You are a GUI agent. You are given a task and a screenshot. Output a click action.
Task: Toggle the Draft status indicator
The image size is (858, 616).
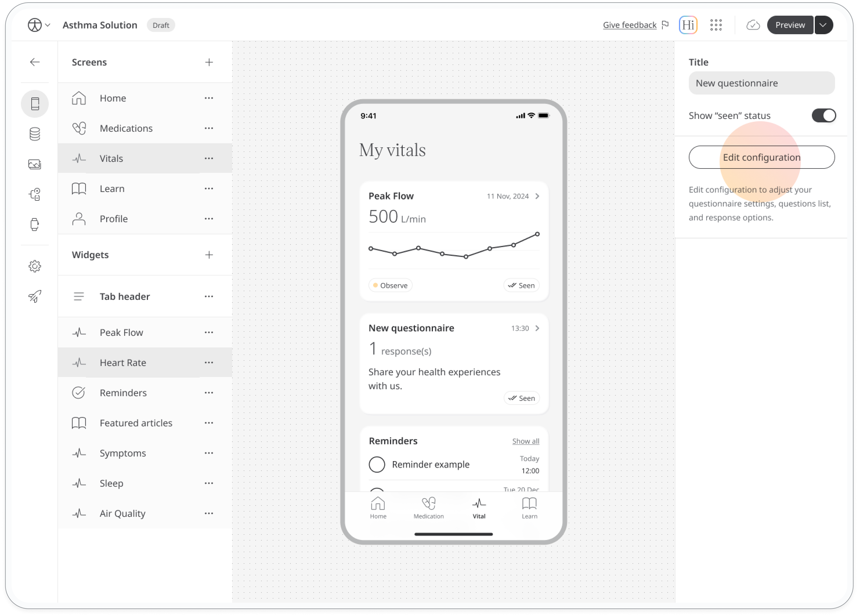pyautogui.click(x=160, y=25)
